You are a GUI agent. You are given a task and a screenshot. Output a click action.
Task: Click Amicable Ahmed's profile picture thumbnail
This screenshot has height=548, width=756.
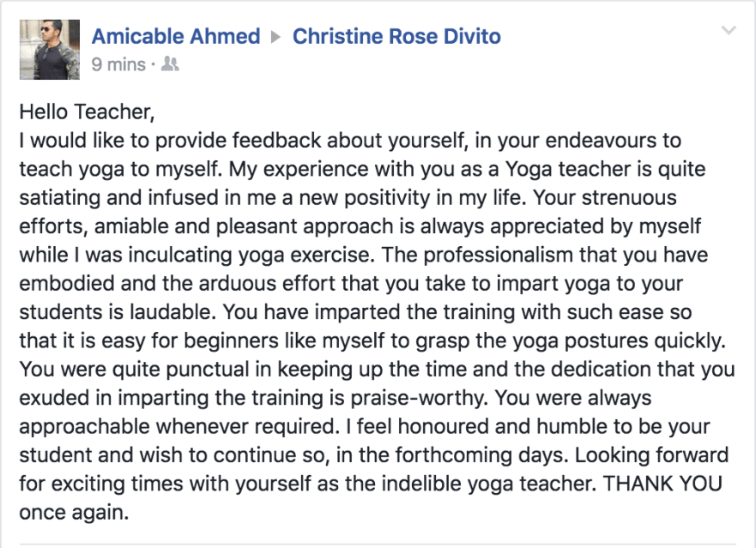point(49,50)
